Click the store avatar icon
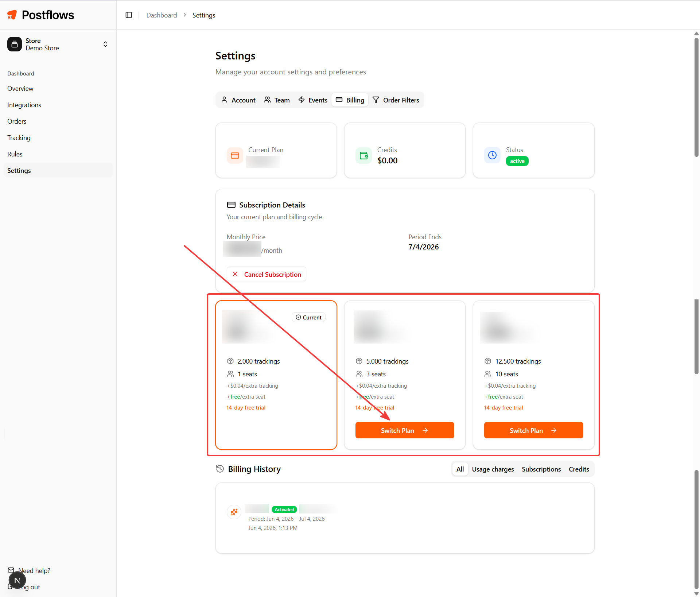The width and height of the screenshot is (700, 597). tap(15, 44)
